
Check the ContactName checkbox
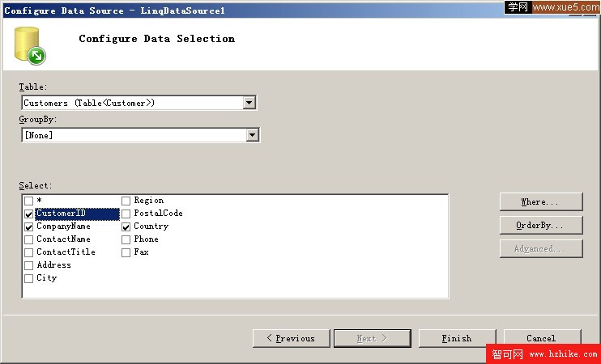(x=28, y=240)
